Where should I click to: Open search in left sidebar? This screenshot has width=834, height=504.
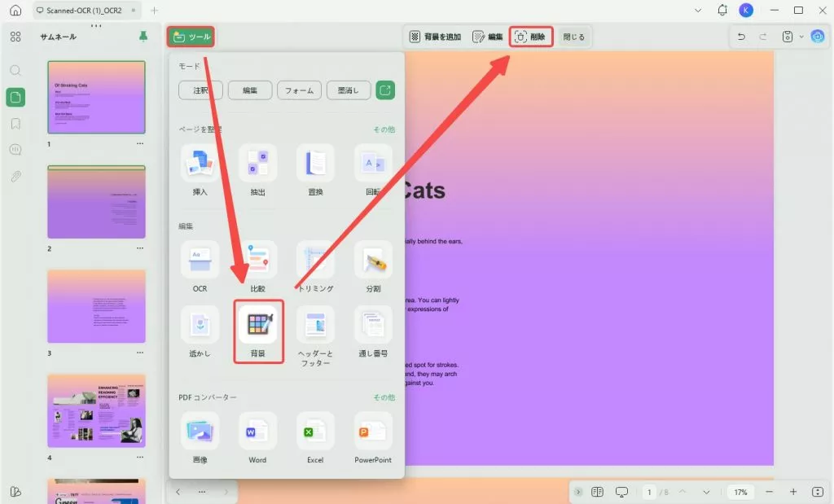15,70
